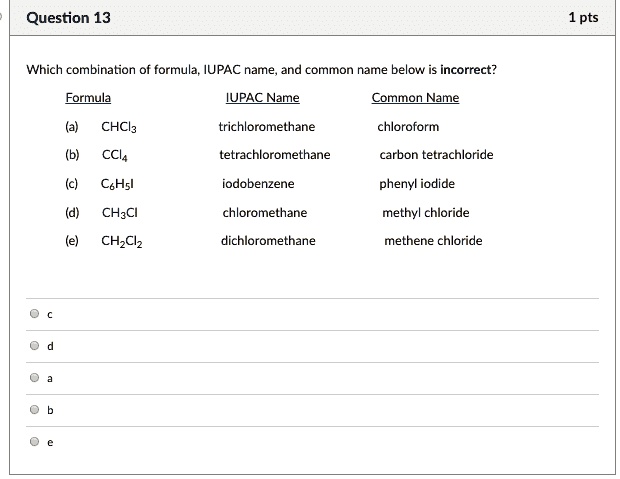Mark answer b radio option
620x479 pixels.
[x=35, y=410]
